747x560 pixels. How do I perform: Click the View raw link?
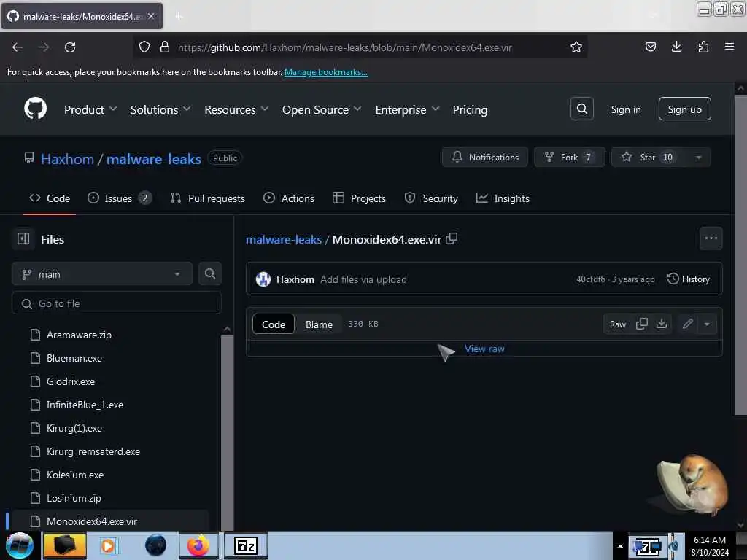pyautogui.click(x=484, y=349)
